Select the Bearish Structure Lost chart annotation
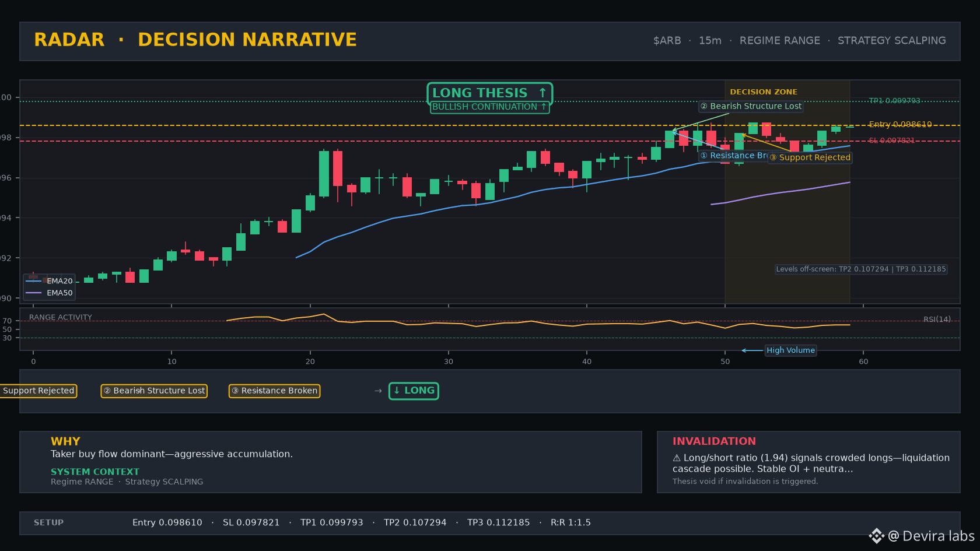 point(751,106)
